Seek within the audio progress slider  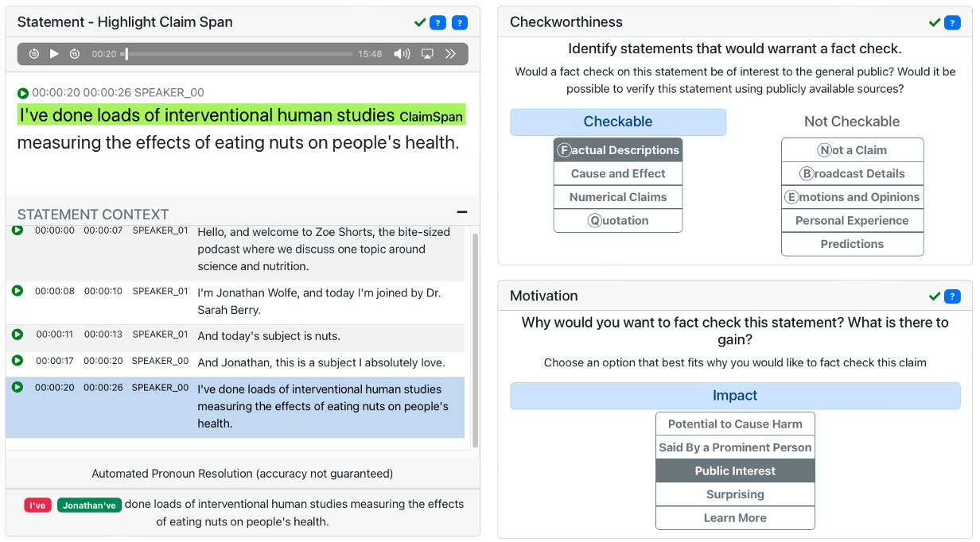pyautogui.click(x=239, y=53)
